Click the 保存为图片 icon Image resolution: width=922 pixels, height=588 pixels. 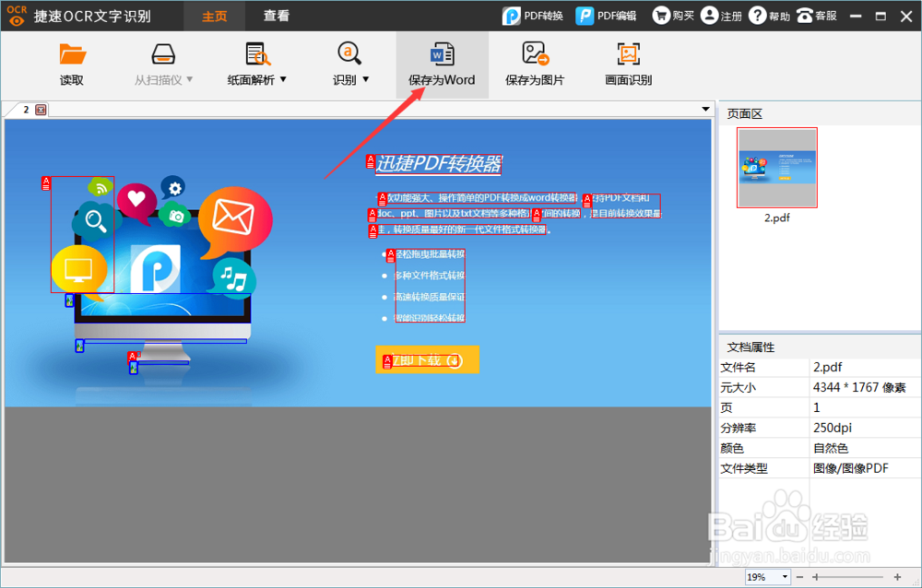coord(535,53)
